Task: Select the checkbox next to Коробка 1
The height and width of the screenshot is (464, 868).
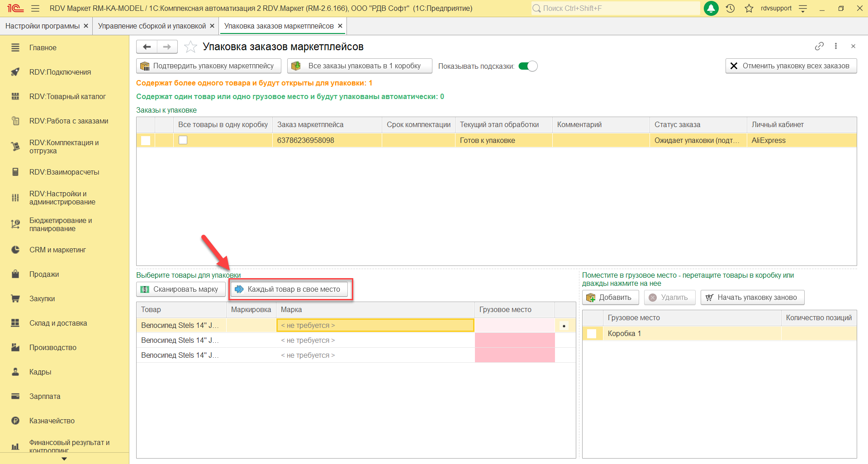Action: (x=592, y=334)
